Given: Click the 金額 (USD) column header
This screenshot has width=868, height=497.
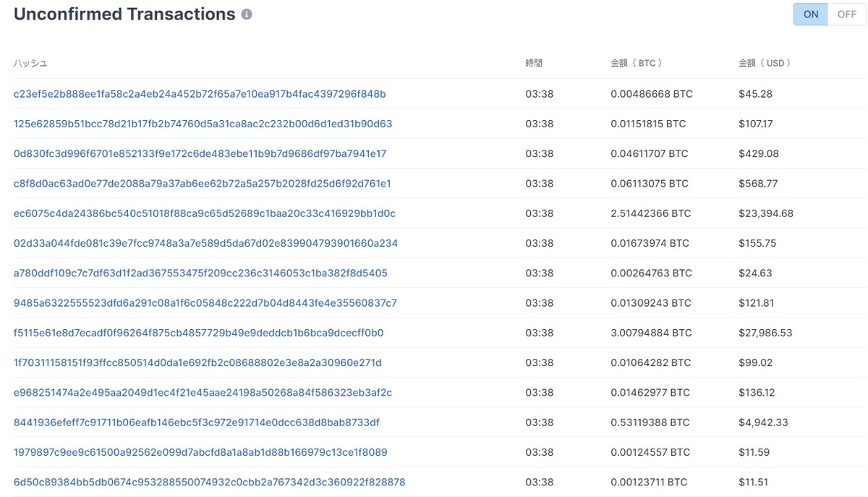Looking at the screenshot, I should (765, 63).
